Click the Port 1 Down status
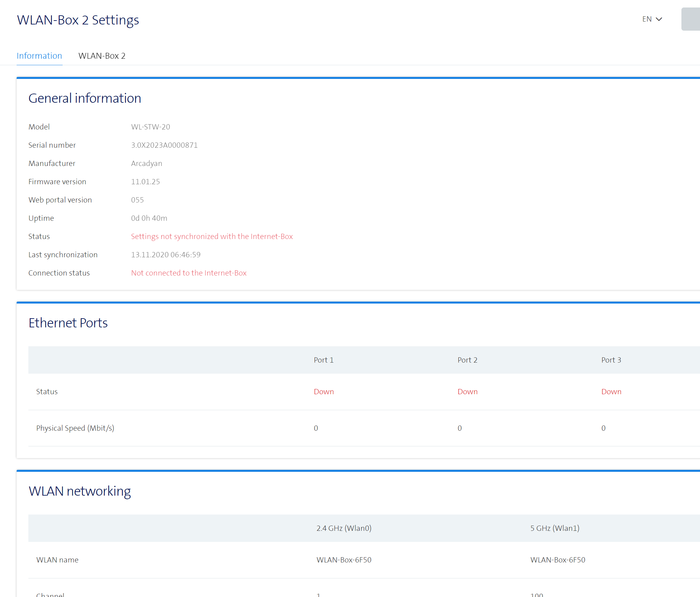 click(x=323, y=392)
